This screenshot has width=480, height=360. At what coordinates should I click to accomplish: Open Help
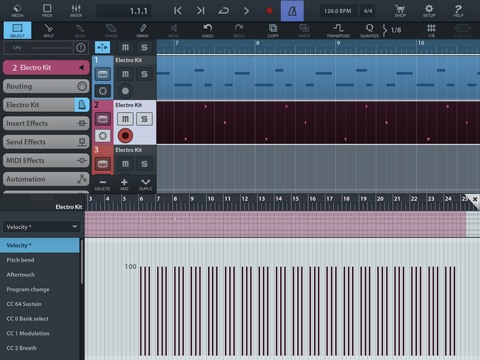click(458, 11)
